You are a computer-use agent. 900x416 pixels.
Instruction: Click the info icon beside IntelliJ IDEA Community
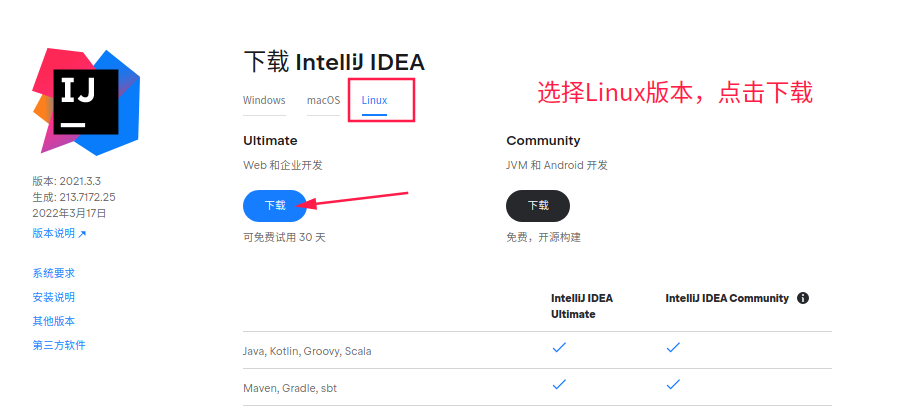tap(803, 298)
